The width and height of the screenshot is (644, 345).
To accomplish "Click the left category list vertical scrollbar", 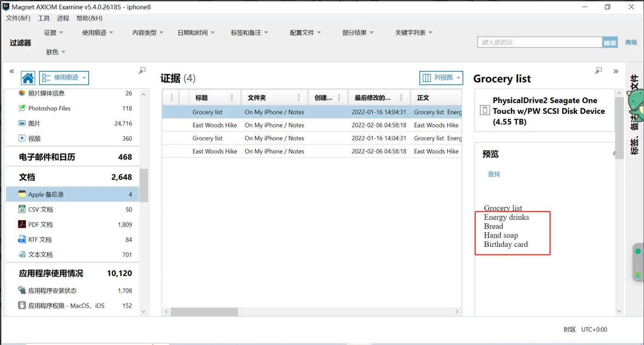I will (144, 185).
